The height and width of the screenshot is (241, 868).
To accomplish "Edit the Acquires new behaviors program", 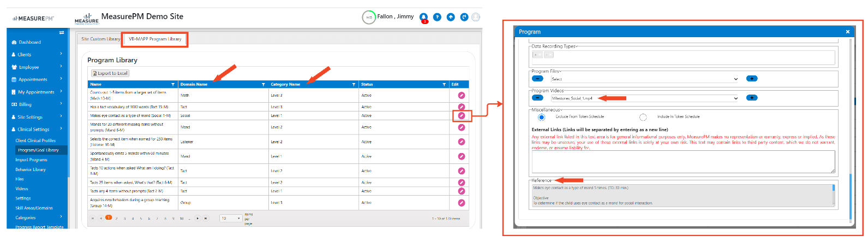I will (462, 203).
